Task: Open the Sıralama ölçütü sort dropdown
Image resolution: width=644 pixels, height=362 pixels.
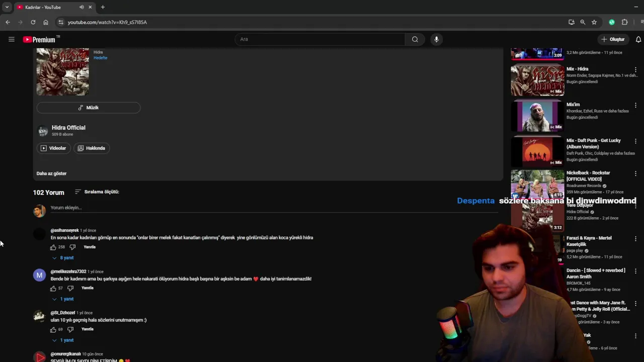Action: pyautogui.click(x=97, y=192)
